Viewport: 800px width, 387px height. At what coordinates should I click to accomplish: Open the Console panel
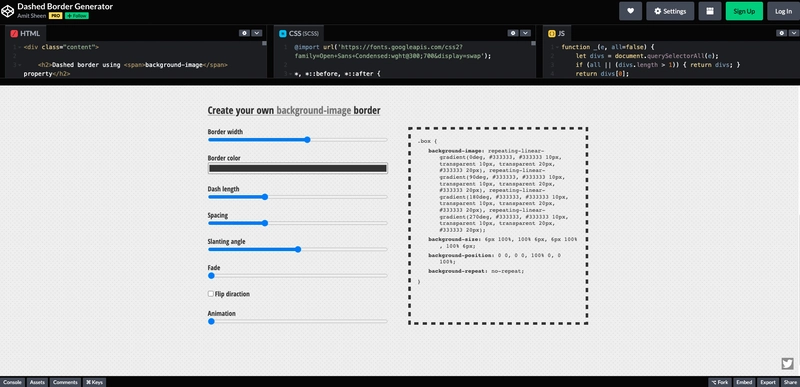tap(12, 382)
